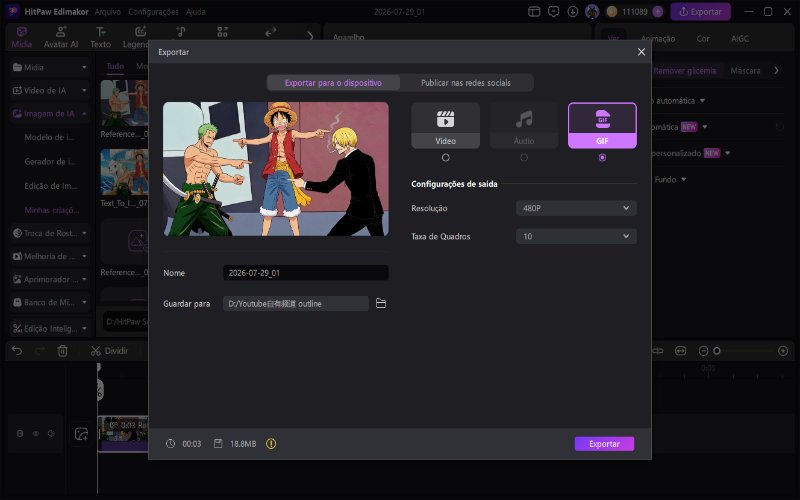The height and width of the screenshot is (500, 800).
Task: Choose the Video radio button
Action: point(445,158)
